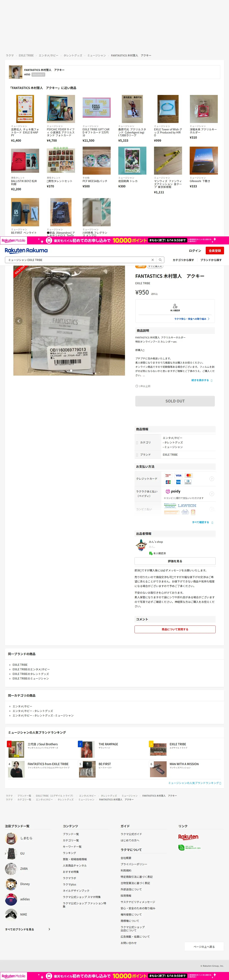Click the green energy badge under Rakuten logo
Viewport: 229px width, 980px height.
tap(189, 848)
